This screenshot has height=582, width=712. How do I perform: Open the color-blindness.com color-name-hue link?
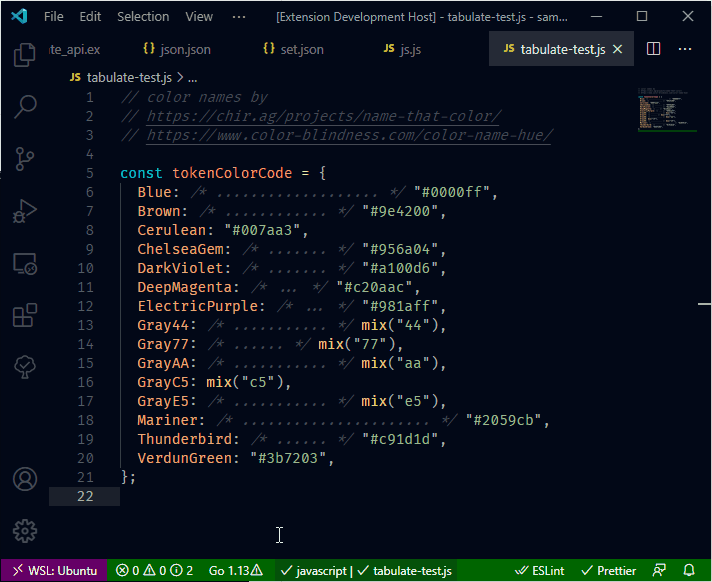[349, 135]
